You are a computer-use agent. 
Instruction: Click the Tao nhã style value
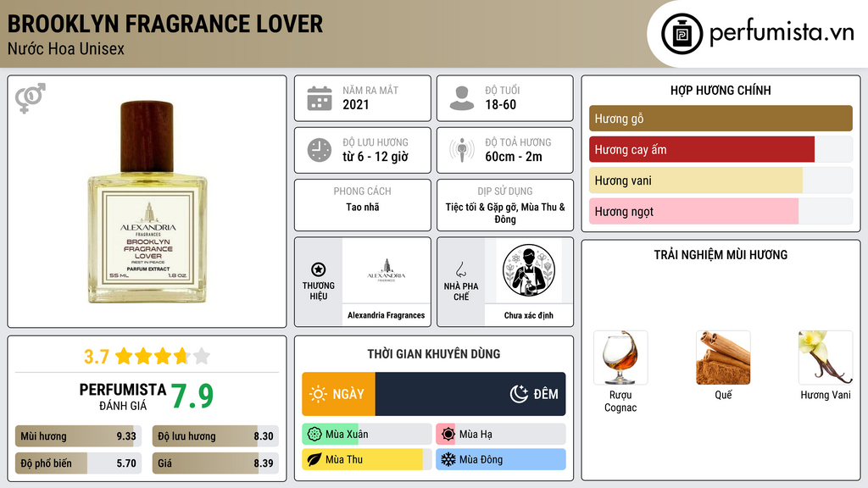pyautogui.click(x=363, y=207)
